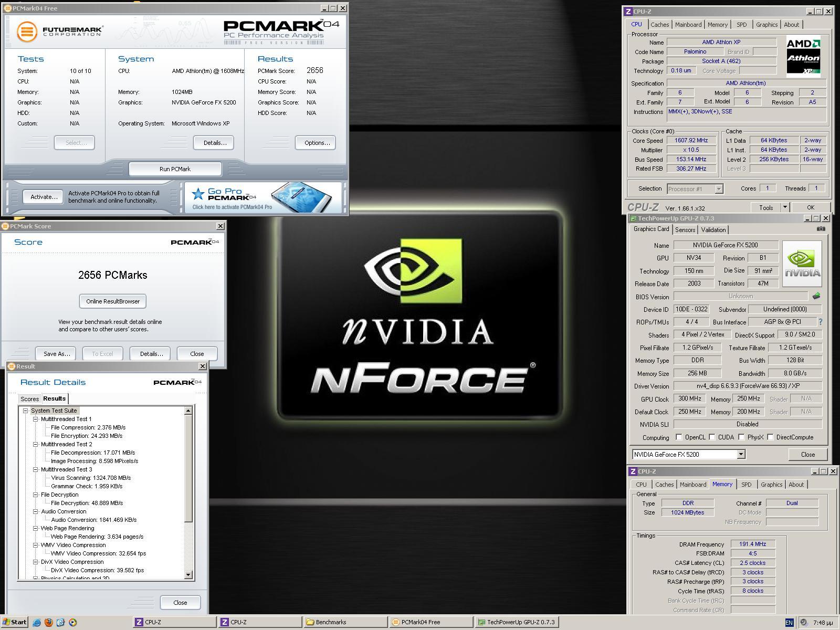Open the Online ResultBrowser
The width and height of the screenshot is (840, 630).
pos(113,301)
